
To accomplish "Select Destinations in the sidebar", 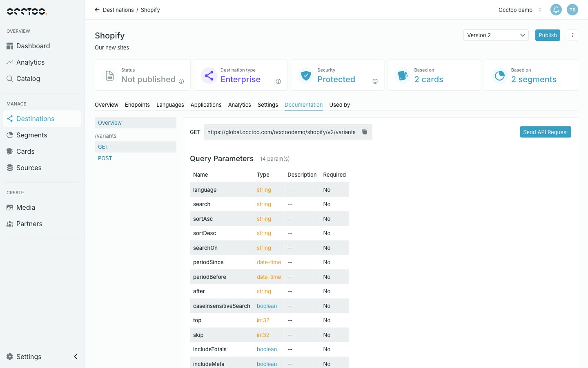I will point(42,119).
